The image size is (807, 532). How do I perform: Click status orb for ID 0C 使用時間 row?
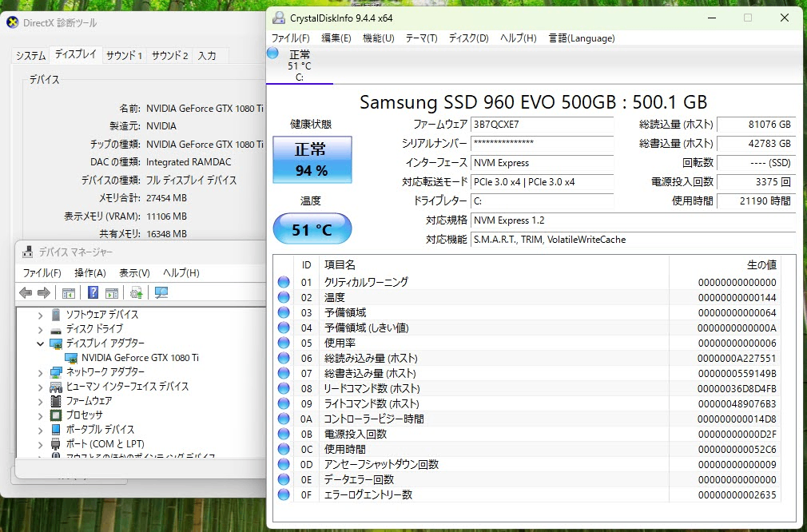coord(284,449)
